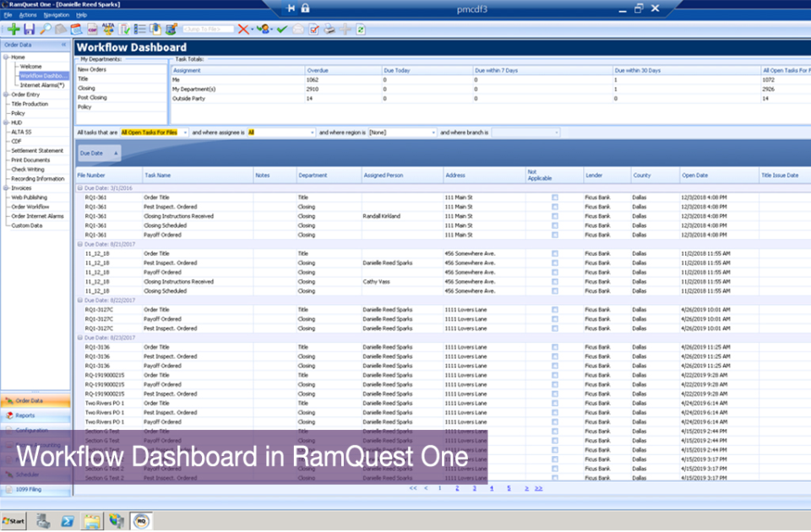Select the green plus New Order icon
Screen dimensions: 811x532
click(x=13, y=30)
